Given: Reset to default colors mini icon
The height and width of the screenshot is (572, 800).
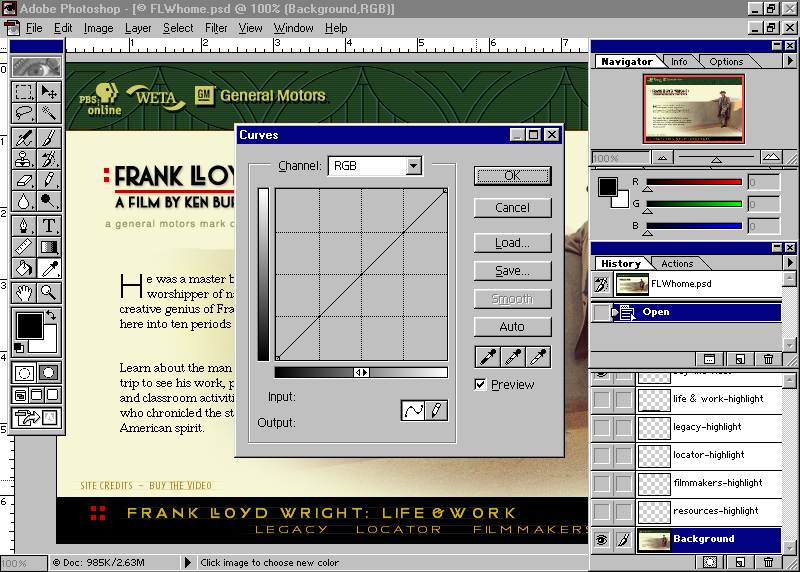Looking at the screenshot, I should (x=19, y=348).
